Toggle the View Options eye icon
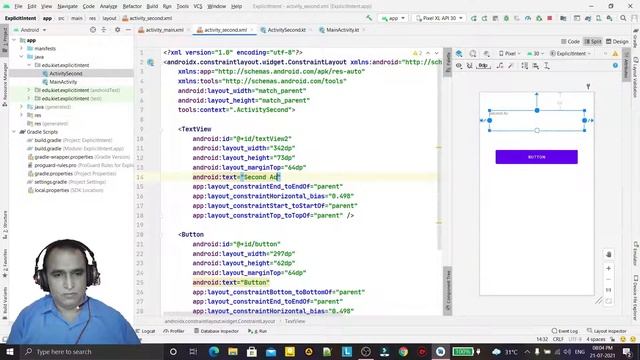Viewport: 640px width, 360px height. 459,66
